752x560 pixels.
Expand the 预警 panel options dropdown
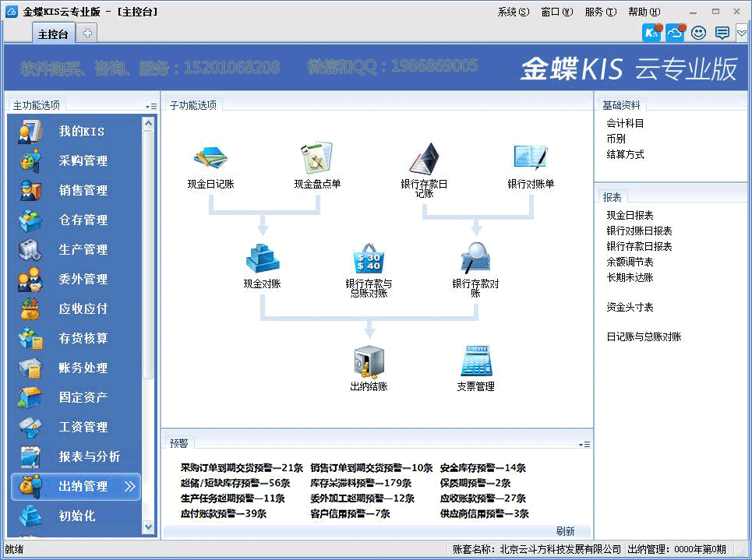(x=584, y=444)
